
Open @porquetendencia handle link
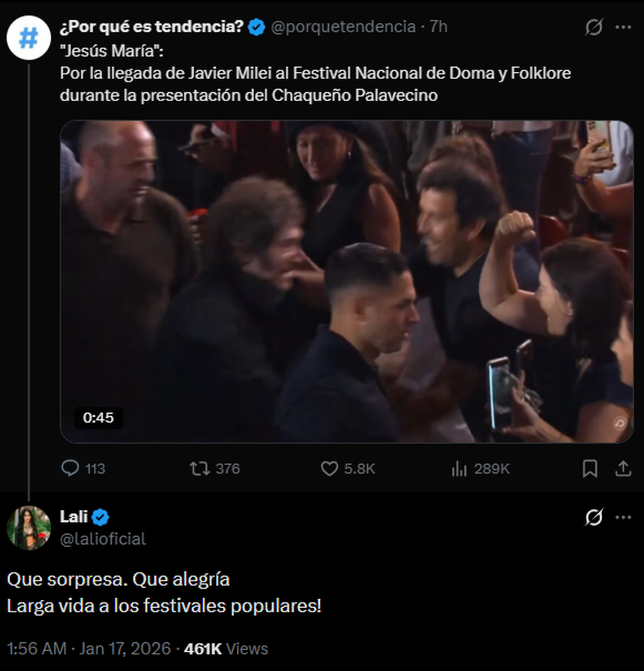pyautogui.click(x=343, y=27)
